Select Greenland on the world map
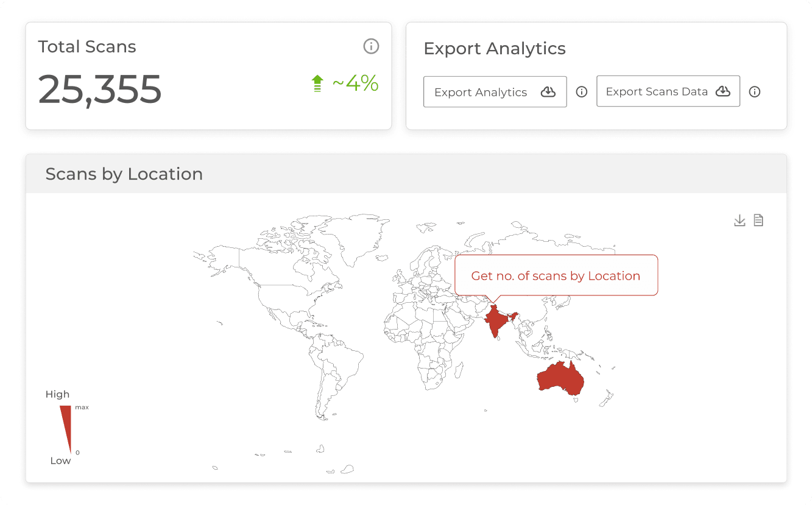The image size is (812, 505). click(x=356, y=236)
